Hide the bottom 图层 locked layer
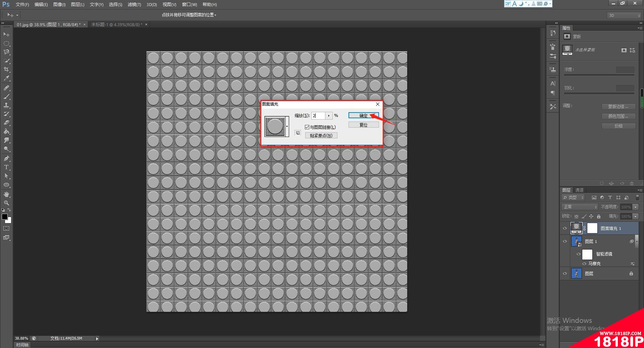Viewport: 644px width, 348px height. point(565,273)
